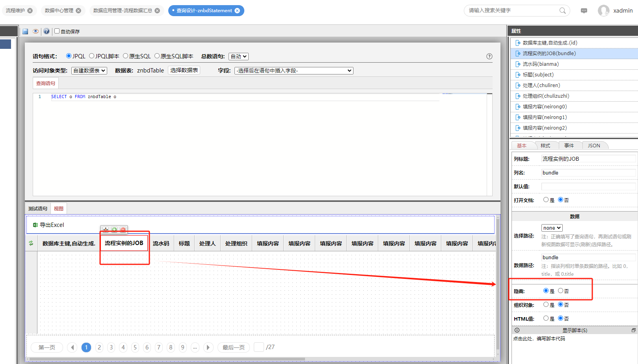This screenshot has height=364, width=638.
Task: Click the 第一页 pagination button
Action: point(47,347)
